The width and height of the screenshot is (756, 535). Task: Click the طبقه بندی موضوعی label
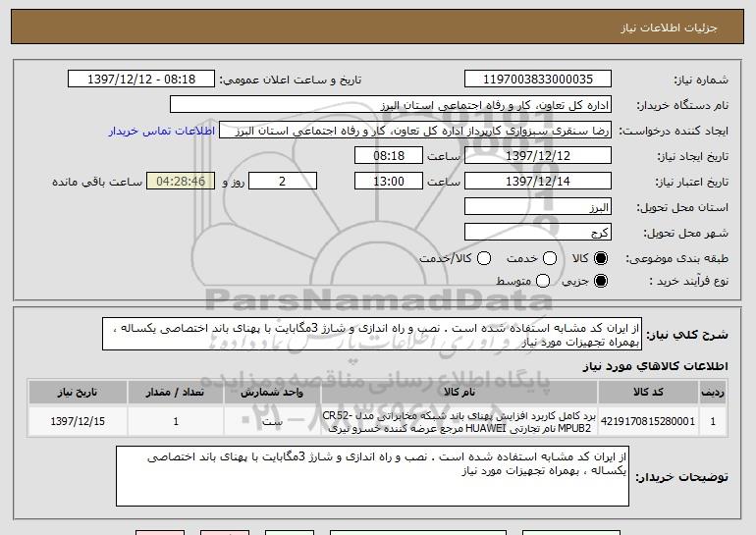pyautogui.click(x=676, y=259)
